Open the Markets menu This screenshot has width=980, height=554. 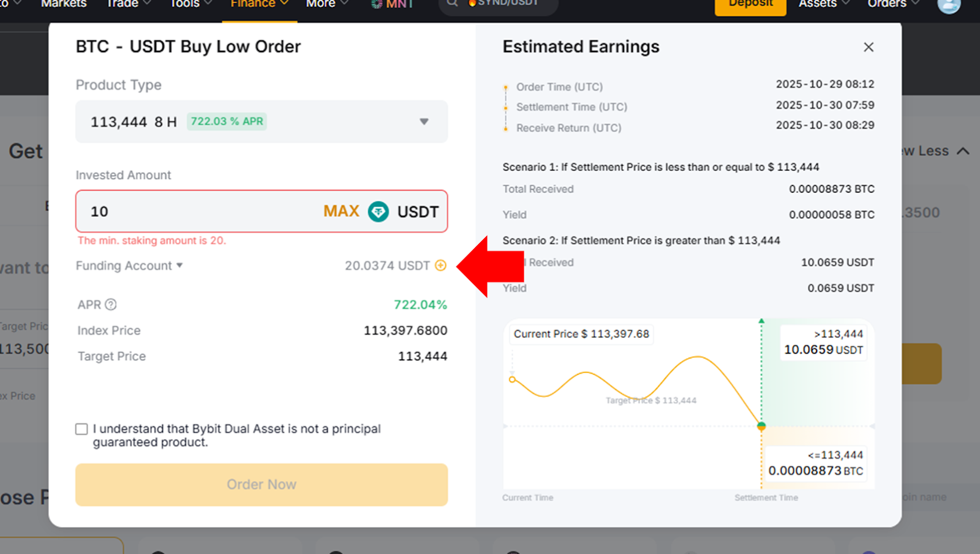click(x=64, y=4)
